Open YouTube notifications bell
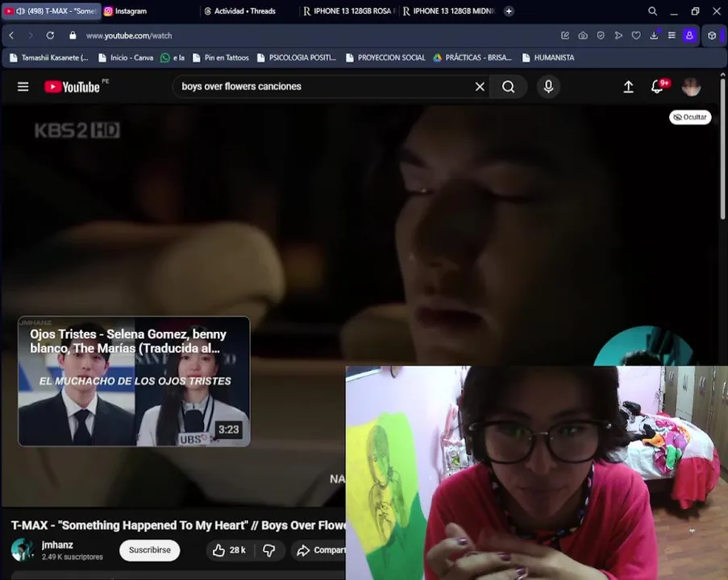728x580 pixels. [x=657, y=87]
